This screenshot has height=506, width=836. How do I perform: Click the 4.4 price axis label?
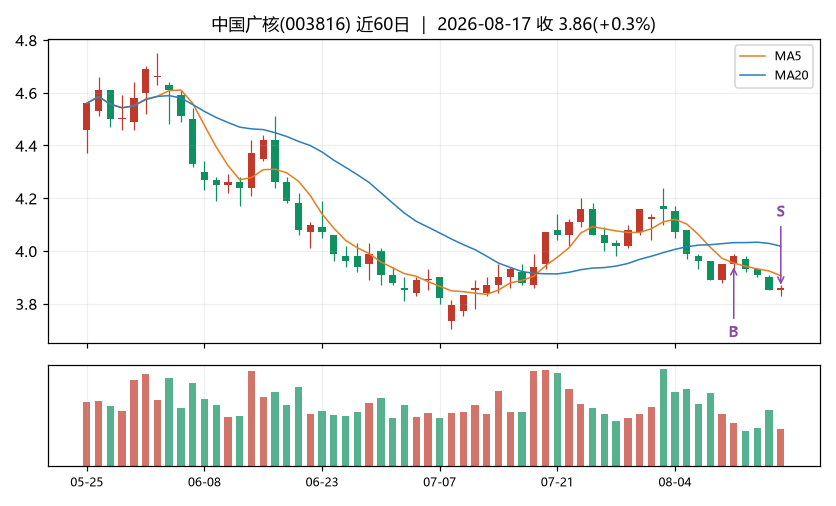26,146
